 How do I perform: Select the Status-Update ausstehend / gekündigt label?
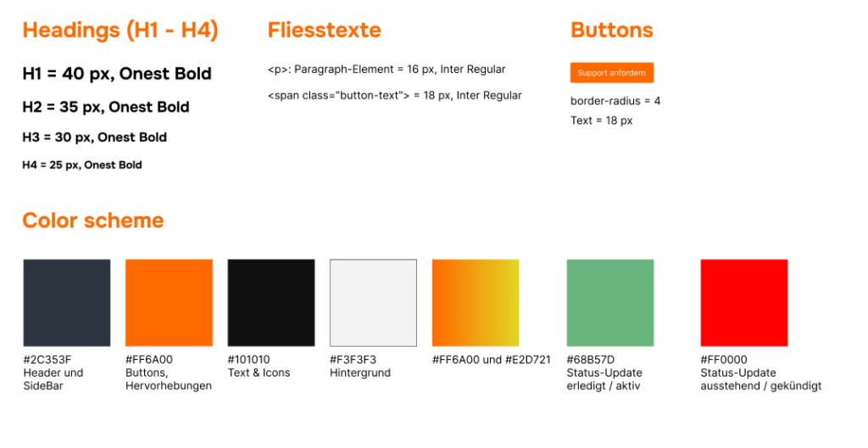(x=761, y=379)
